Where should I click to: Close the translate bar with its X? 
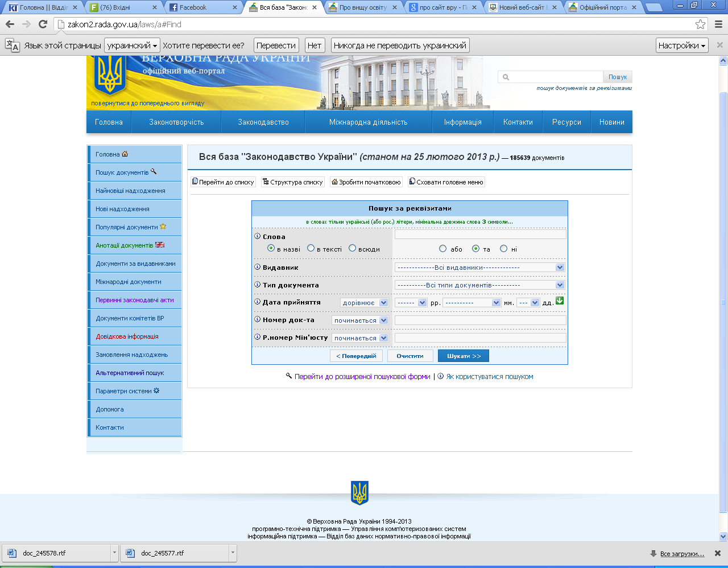coord(719,45)
